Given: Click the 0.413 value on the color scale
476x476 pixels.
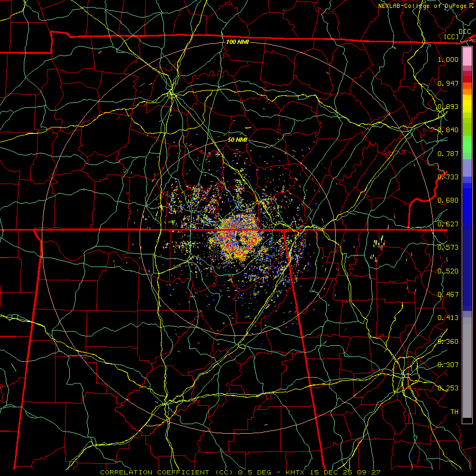Looking at the screenshot, I should pos(448,318).
